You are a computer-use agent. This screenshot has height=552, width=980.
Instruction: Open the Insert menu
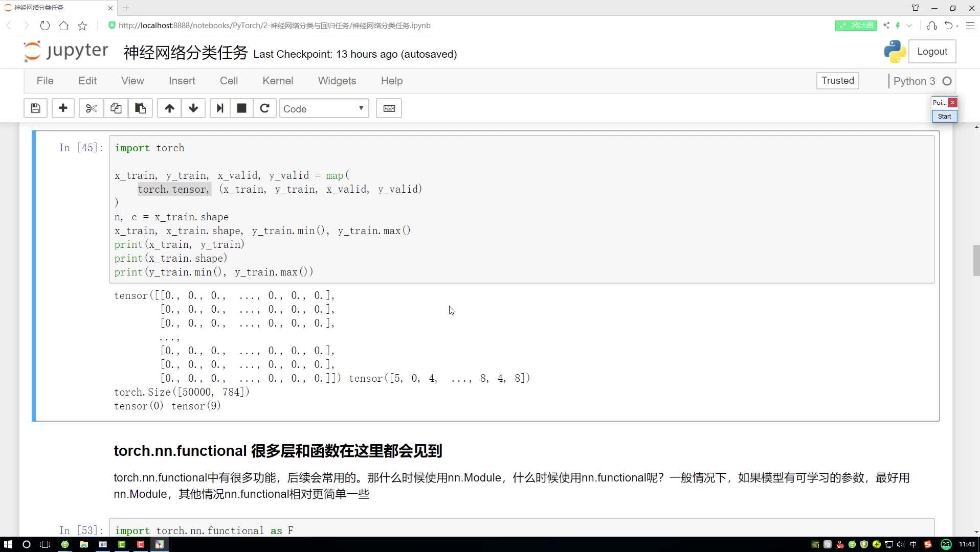pyautogui.click(x=182, y=81)
